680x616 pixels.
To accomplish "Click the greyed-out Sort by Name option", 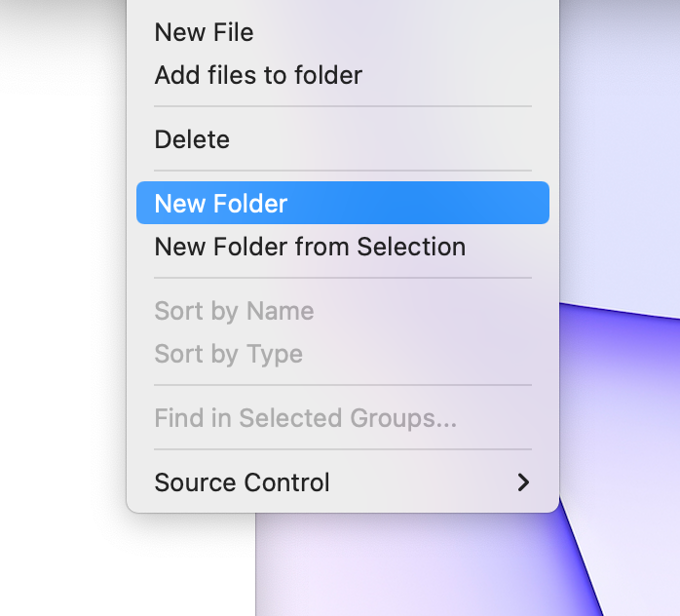I will coord(234,311).
